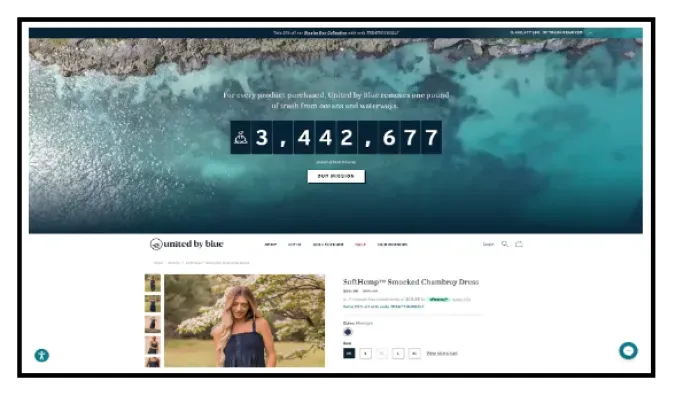673x395 pixels.
Task: Select the fifth product thumbnail
Action: (x=152, y=362)
